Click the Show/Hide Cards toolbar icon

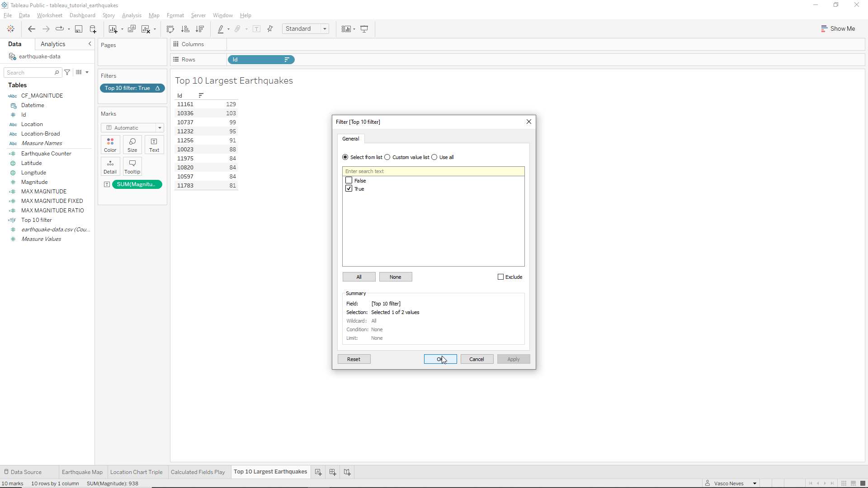[x=346, y=29]
